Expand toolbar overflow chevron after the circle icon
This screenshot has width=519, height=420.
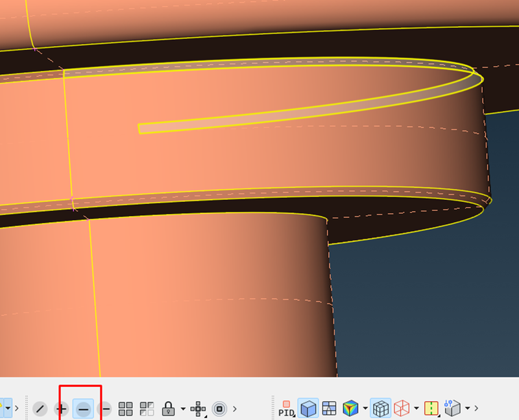coord(235,409)
